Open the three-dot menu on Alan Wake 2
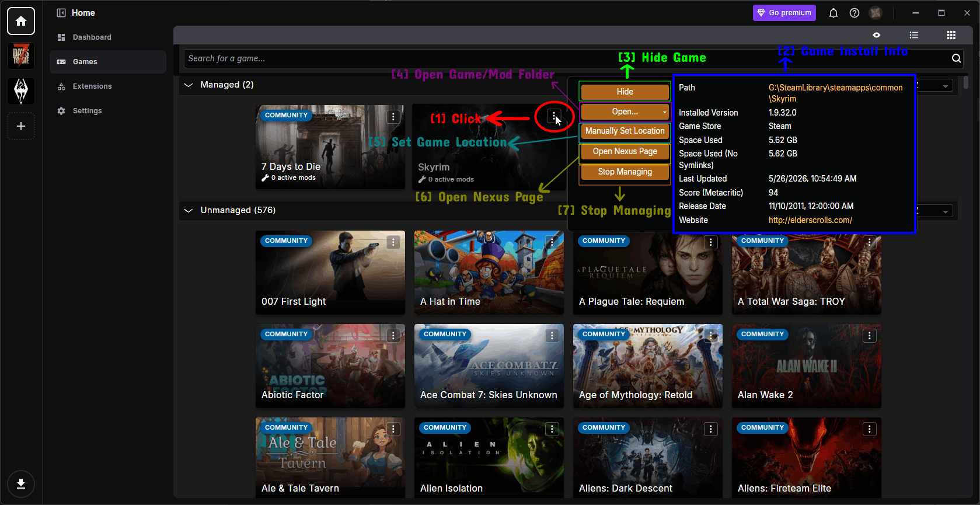Screen dimensions: 980x505 pyautogui.click(x=870, y=336)
